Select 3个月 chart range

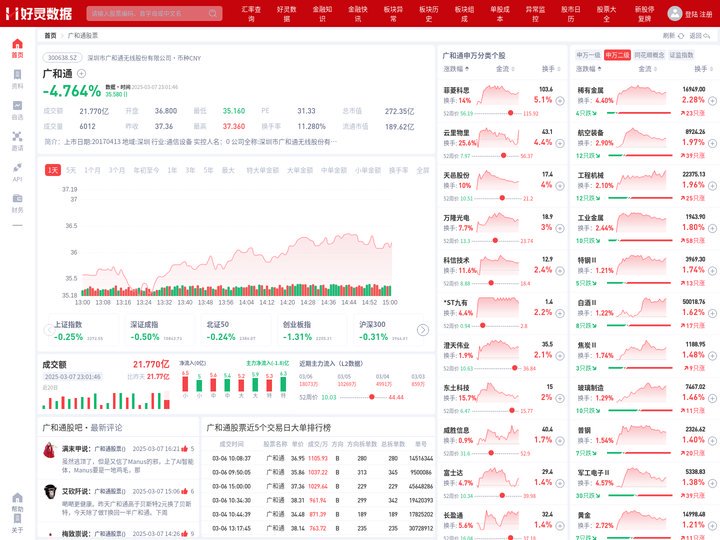pos(117,170)
